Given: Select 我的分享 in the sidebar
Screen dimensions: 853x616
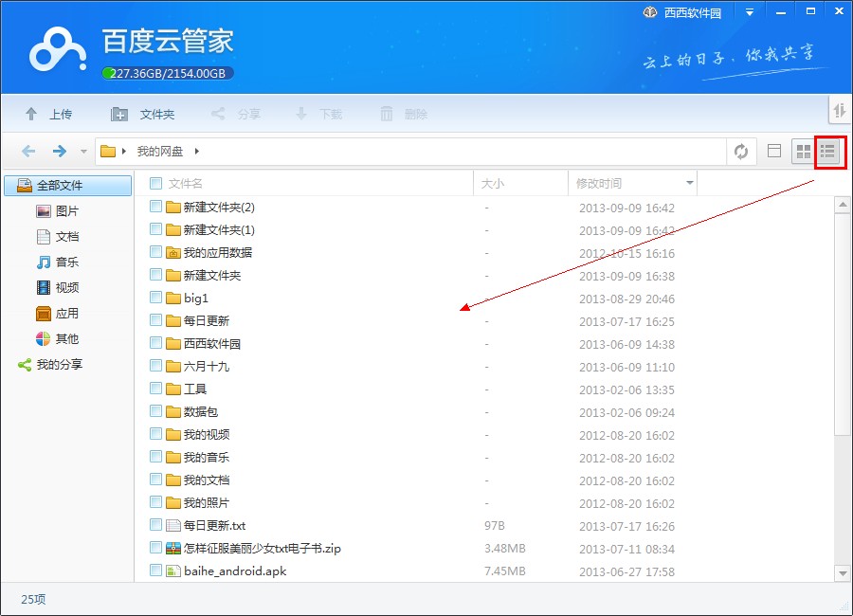Looking at the screenshot, I should pos(59,364).
